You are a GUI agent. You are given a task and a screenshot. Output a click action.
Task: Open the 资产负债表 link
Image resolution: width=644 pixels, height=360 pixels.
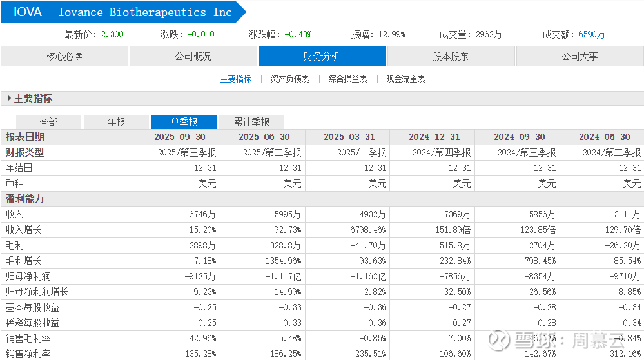[289, 79]
